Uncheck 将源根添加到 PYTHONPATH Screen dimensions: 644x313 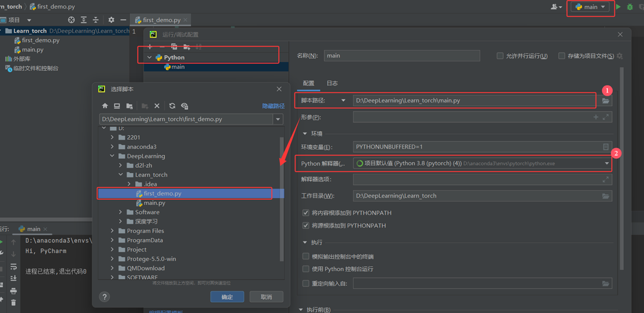click(306, 226)
